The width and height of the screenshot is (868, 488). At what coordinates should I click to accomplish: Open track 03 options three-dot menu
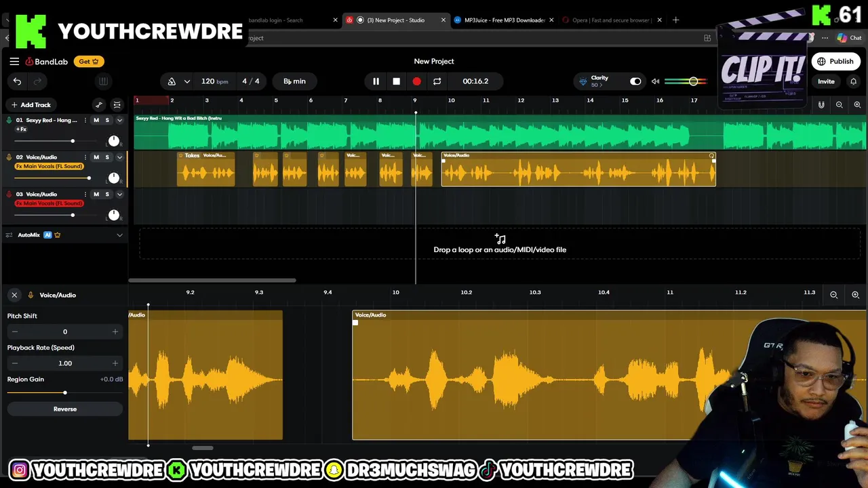click(x=85, y=195)
